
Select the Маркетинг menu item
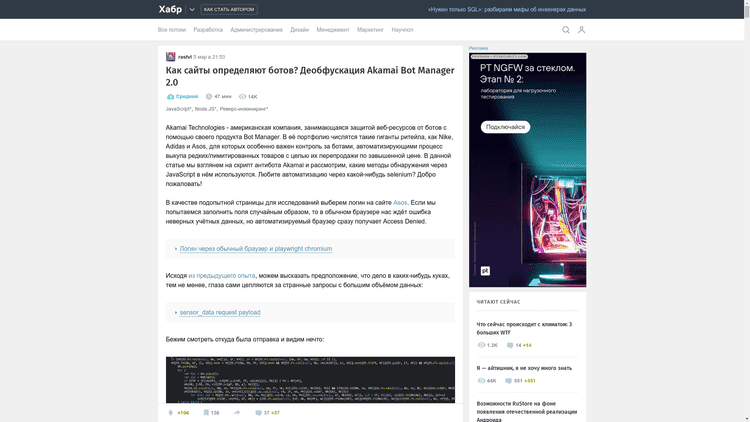370,30
